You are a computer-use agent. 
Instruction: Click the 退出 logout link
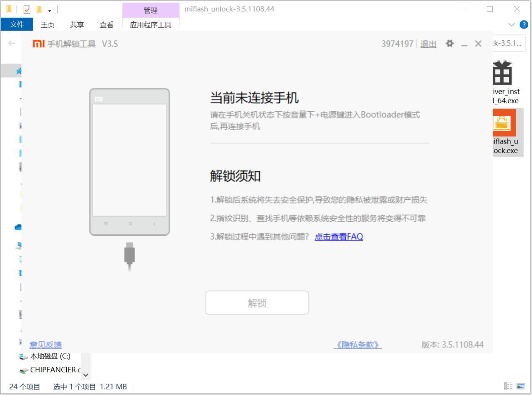pos(428,44)
